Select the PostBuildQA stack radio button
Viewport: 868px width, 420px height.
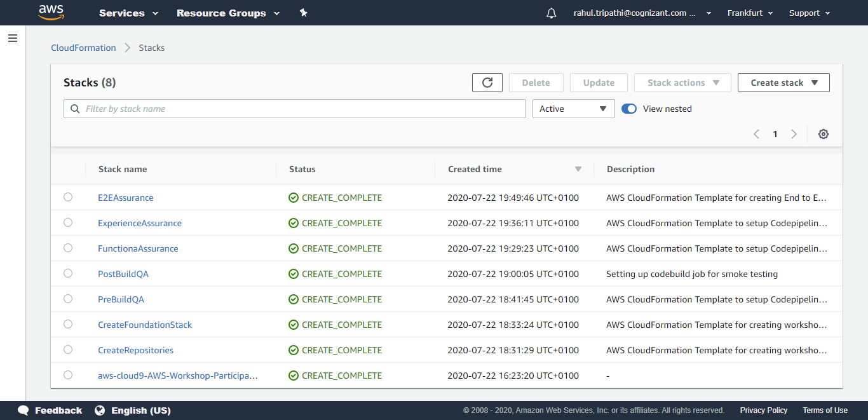(x=68, y=273)
